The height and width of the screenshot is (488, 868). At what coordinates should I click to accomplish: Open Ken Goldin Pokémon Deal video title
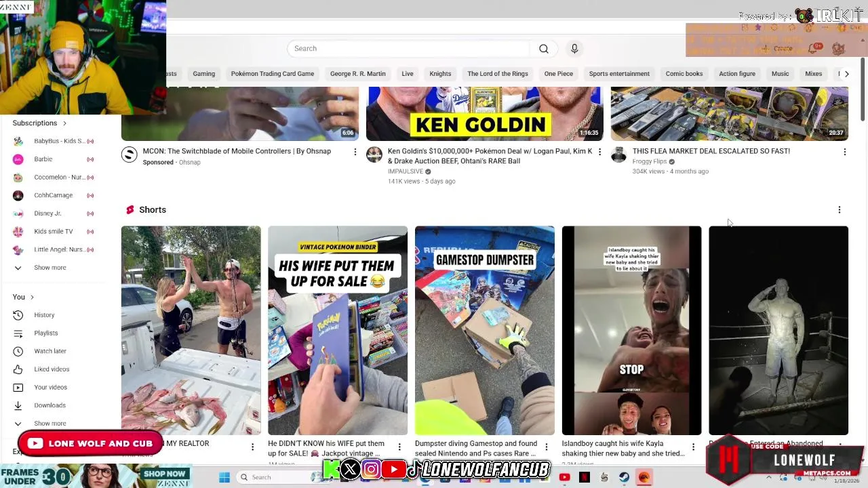pos(490,156)
